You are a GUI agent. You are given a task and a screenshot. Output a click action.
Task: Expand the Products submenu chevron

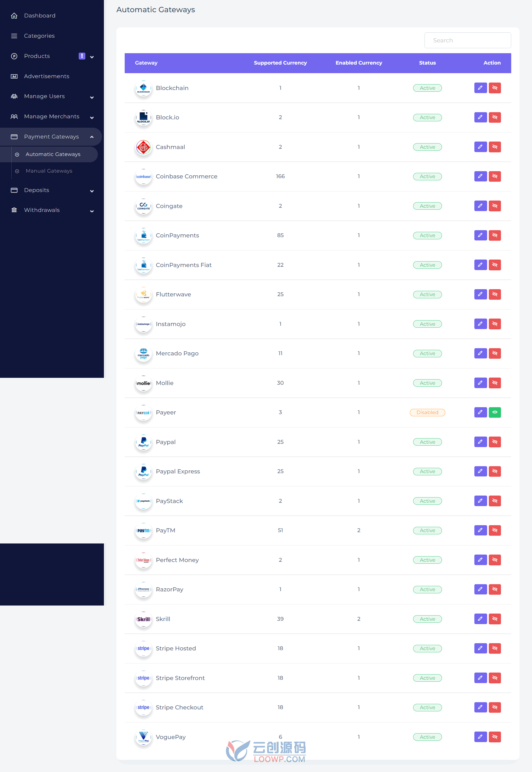pyautogui.click(x=92, y=57)
